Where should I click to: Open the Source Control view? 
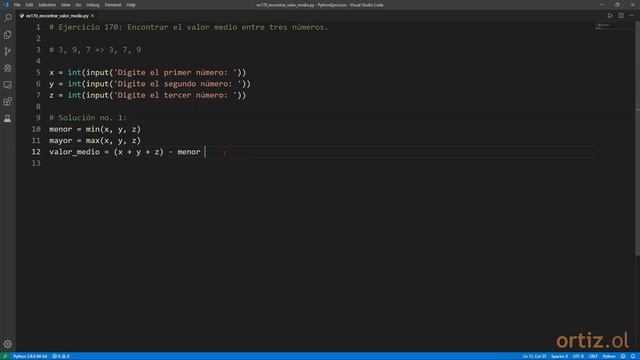click(8, 51)
